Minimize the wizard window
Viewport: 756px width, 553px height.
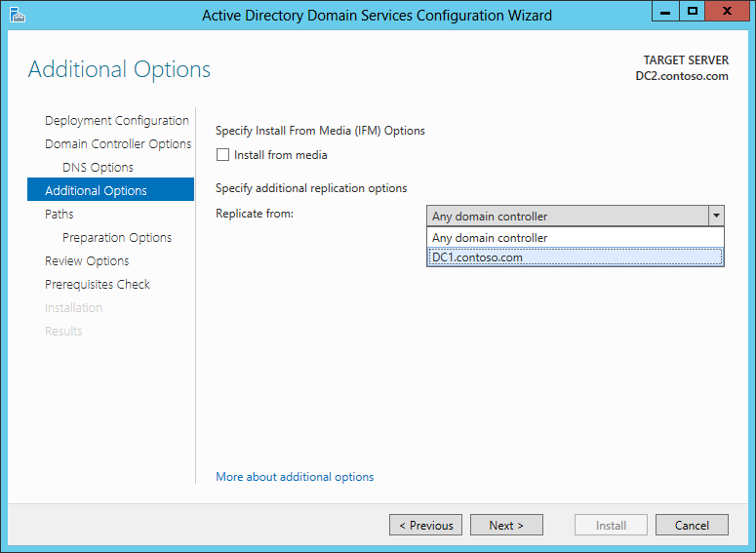666,12
